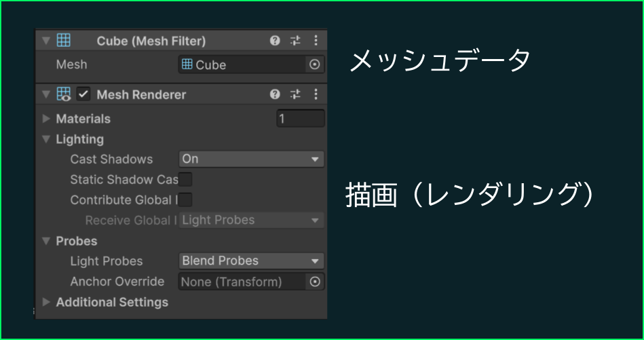The width and height of the screenshot is (644, 340).
Task: Open presets for the Mesh Renderer component
Action: tap(295, 94)
